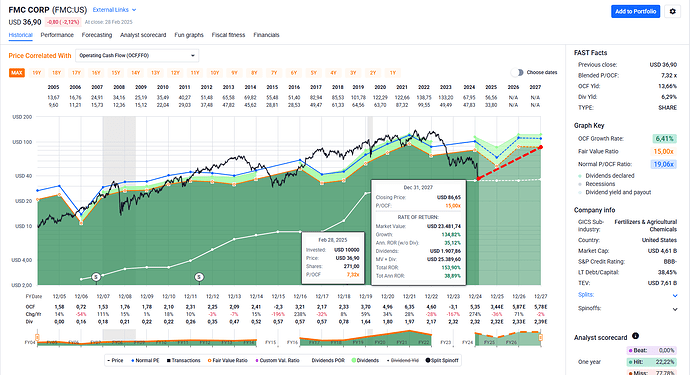The height and width of the screenshot is (375, 690).
Task: Click the Hit 22,22% scorecard badge
Action: coord(651,362)
